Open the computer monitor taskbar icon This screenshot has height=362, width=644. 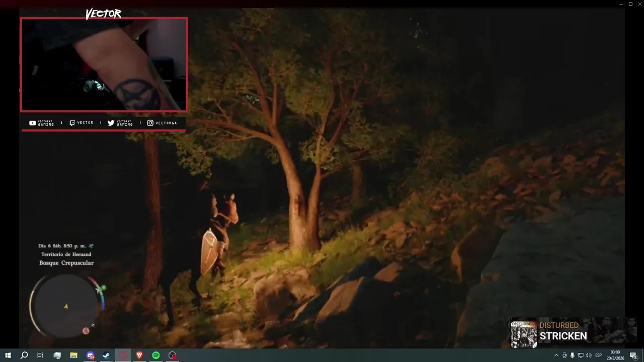57,355
